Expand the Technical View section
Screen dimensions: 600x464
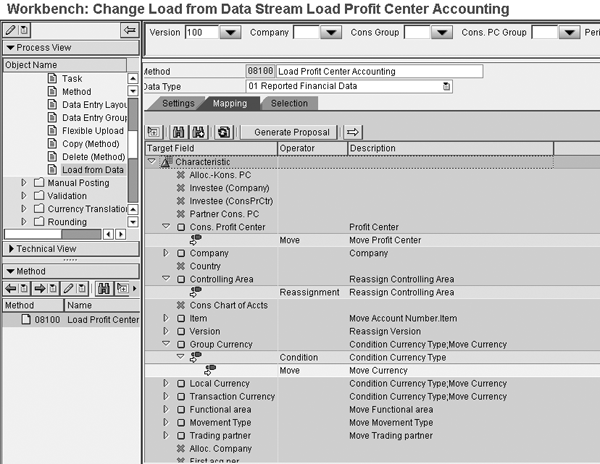[11, 248]
